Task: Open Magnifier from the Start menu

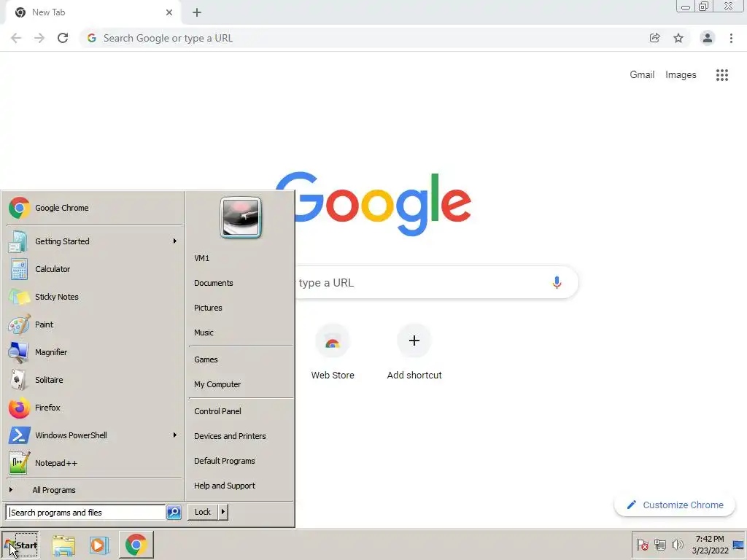Action: [94, 352]
